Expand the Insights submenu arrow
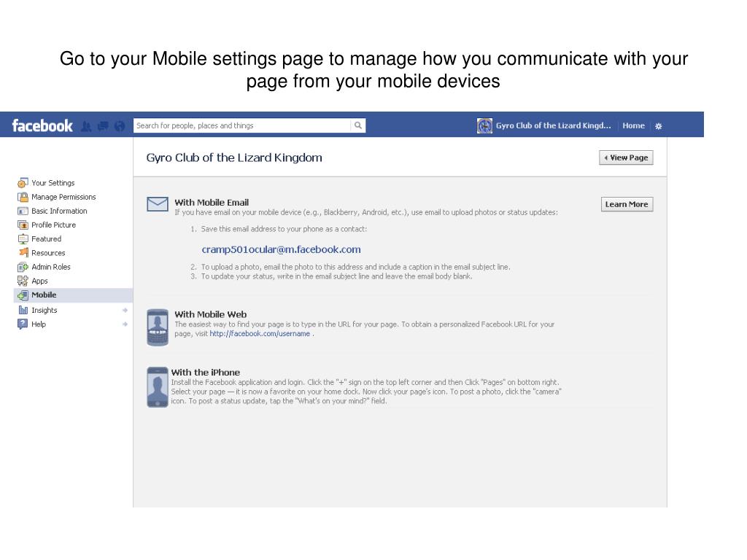 pyautogui.click(x=125, y=311)
